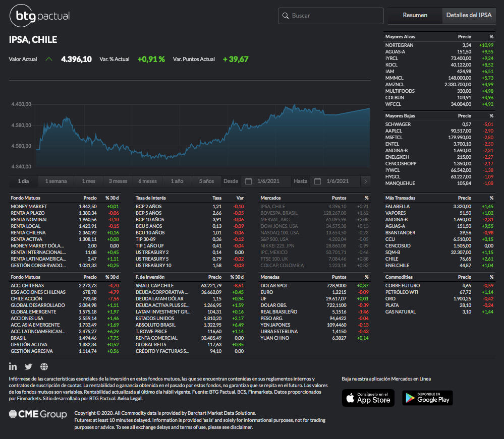Select PETRÓLEO WTI commodity row

(x=439, y=292)
